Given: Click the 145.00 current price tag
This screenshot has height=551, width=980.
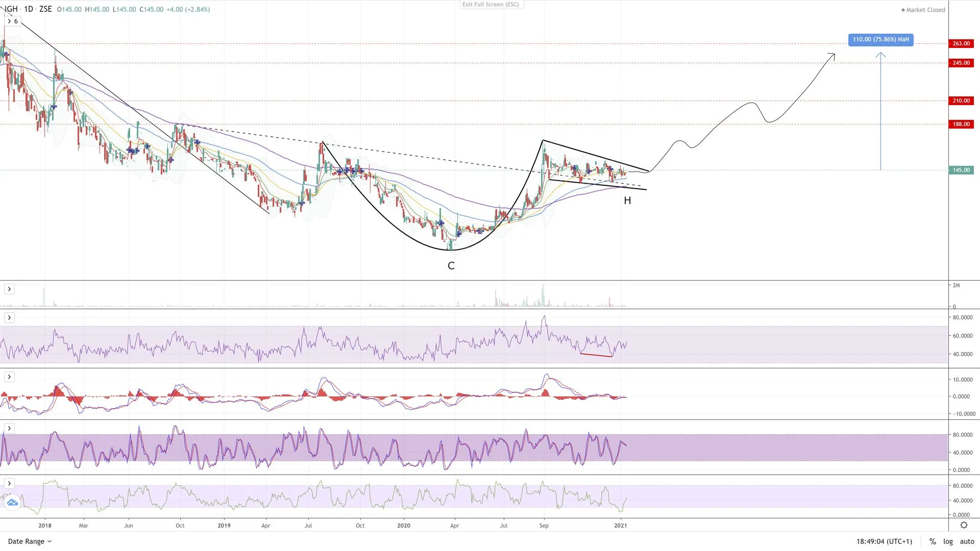Looking at the screenshot, I should pos(961,170).
